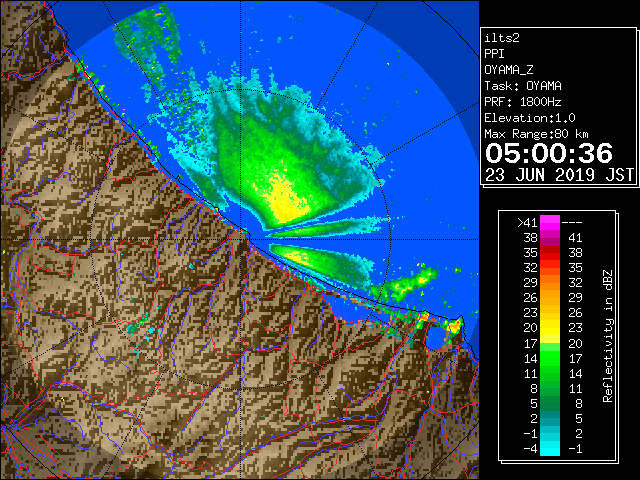Click the red-orange echo at the peninsula tip
Viewport: 640px width, 480px height.
tap(454, 325)
